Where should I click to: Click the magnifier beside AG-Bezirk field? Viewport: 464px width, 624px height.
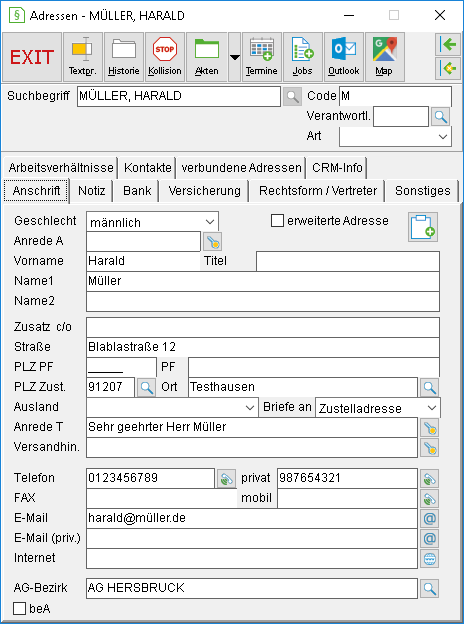pos(429,589)
